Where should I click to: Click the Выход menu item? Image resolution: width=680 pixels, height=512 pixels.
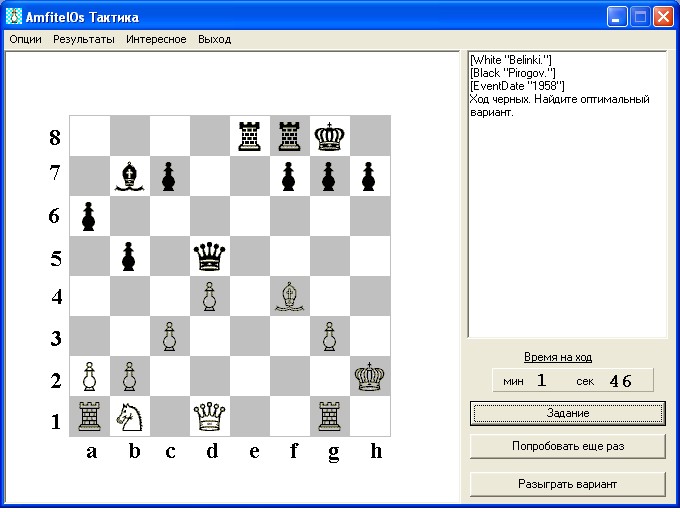click(214, 39)
